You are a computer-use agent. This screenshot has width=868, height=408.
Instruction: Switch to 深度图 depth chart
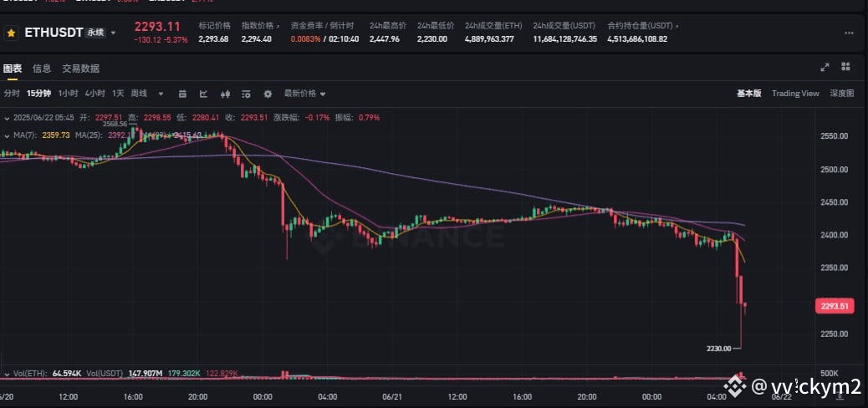click(x=841, y=94)
